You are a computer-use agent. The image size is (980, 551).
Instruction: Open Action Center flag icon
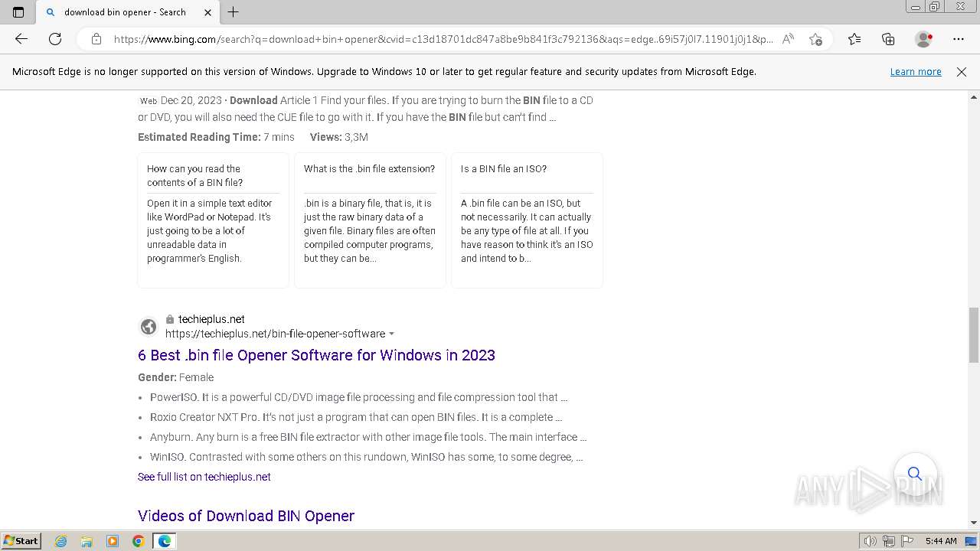point(908,541)
